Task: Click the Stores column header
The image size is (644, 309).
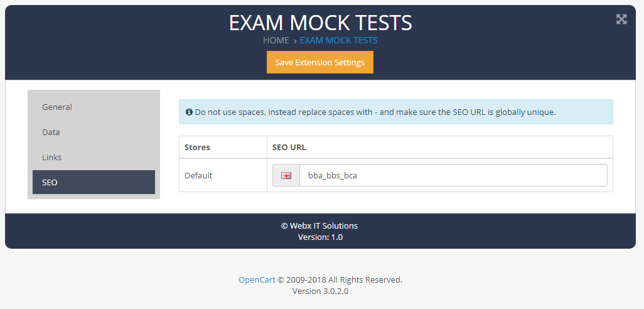Action: [x=197, y=147]
